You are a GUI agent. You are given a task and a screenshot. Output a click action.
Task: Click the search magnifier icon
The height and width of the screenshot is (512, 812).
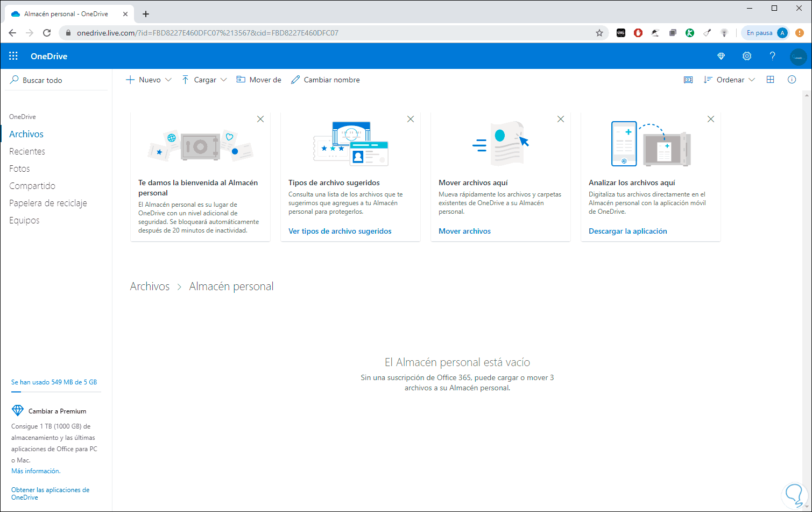[15, 80]
